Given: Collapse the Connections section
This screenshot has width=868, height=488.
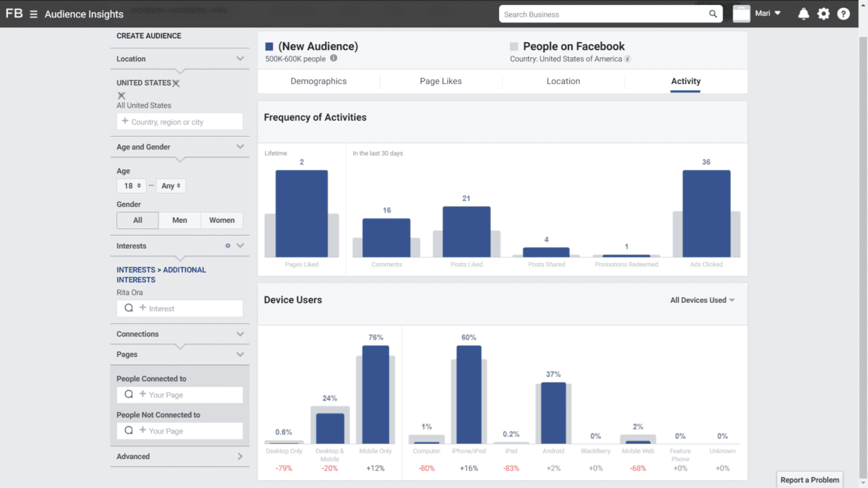Looking at the screenshot, I should [x=240, y=334].
